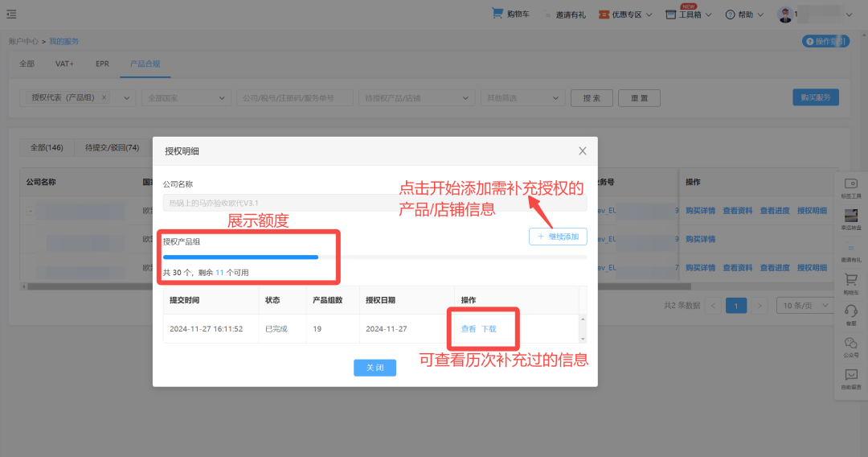Viewport: 868px width, 457px height.
Task: Click the remaining quota number 11
Action: click(219, 273)
